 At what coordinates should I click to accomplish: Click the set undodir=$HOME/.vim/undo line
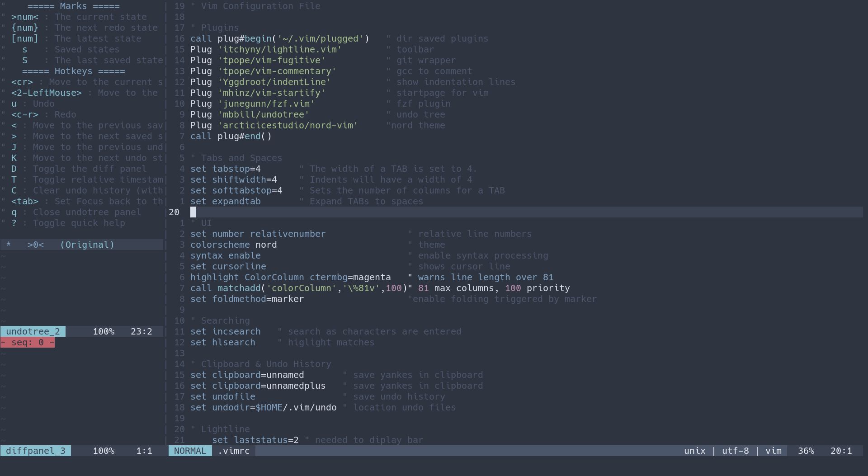coord(263,407)
